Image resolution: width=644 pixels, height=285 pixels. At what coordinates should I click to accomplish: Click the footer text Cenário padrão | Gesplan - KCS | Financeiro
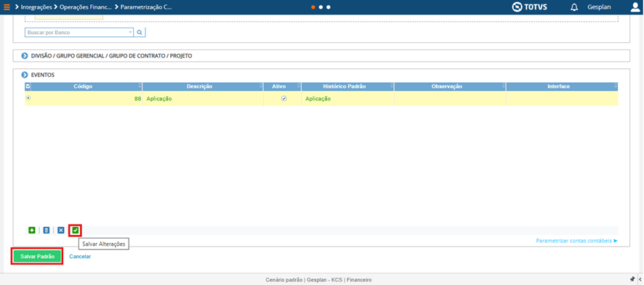(318, 280)
